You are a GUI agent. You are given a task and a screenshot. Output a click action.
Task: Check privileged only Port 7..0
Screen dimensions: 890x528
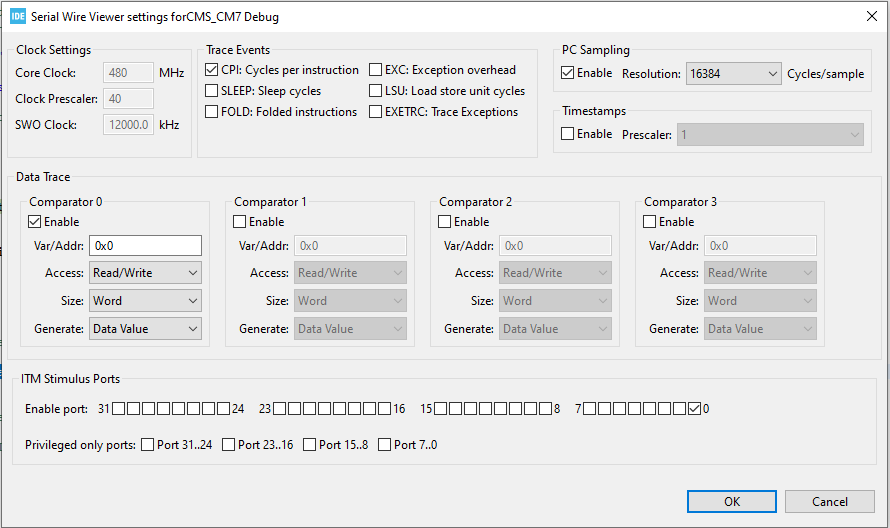tap(385, 445)
